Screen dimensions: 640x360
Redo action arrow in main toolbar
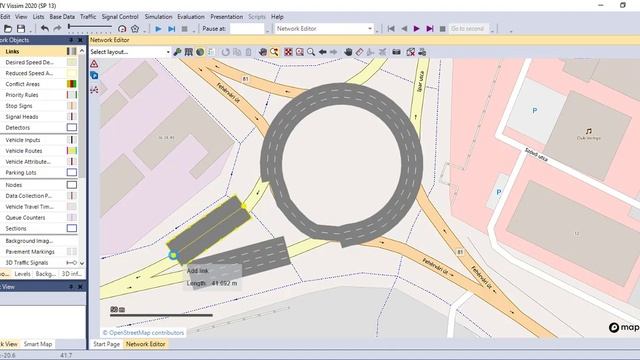pos(58,29)
